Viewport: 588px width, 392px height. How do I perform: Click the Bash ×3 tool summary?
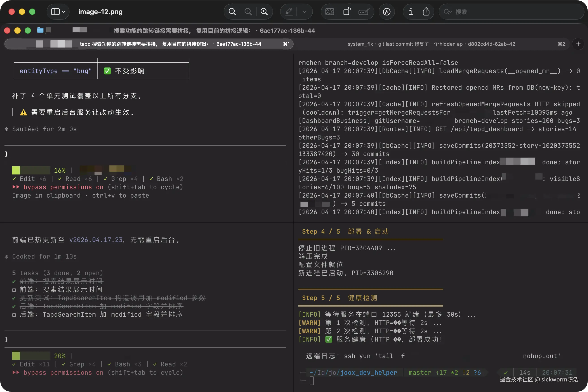pyautogui.click(x=124, y=364)
